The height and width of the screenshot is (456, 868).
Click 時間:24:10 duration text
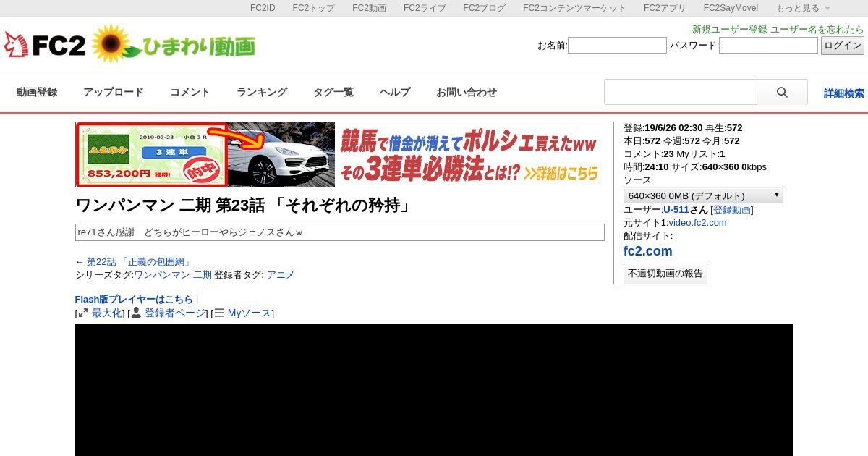(646, 167)
